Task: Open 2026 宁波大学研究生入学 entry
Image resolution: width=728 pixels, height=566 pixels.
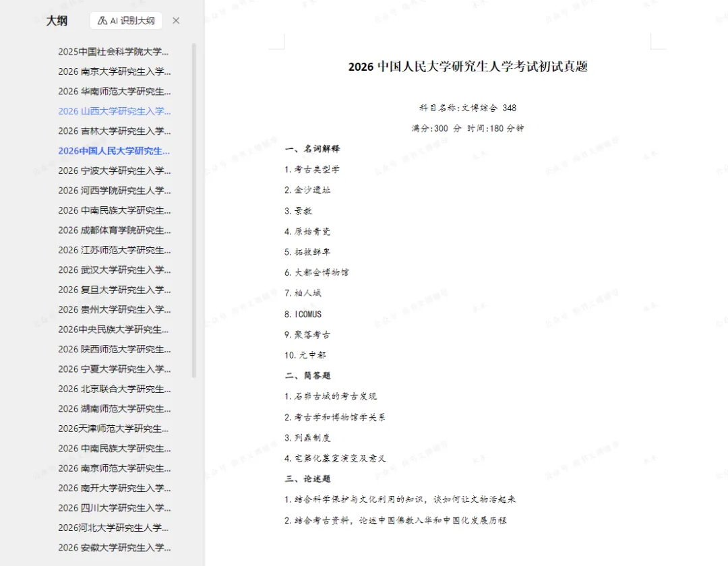Action: pyautogui.click(x=114, y=170)
